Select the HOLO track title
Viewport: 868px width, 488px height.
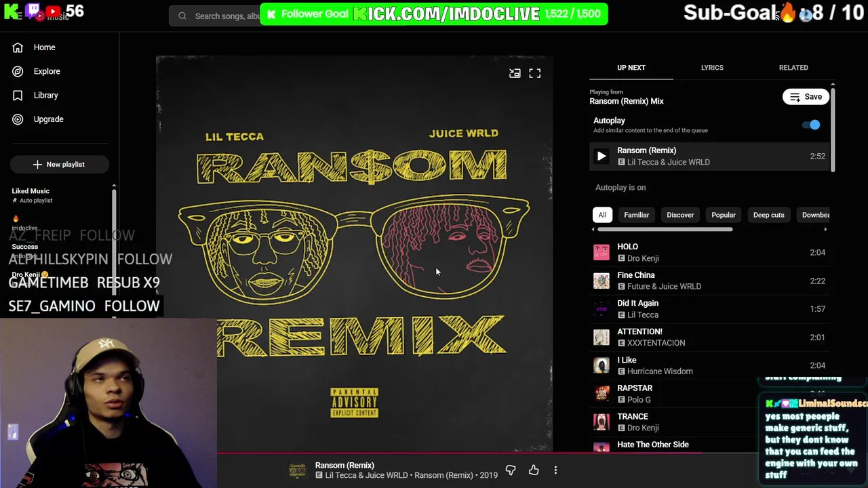coord(627,247)
